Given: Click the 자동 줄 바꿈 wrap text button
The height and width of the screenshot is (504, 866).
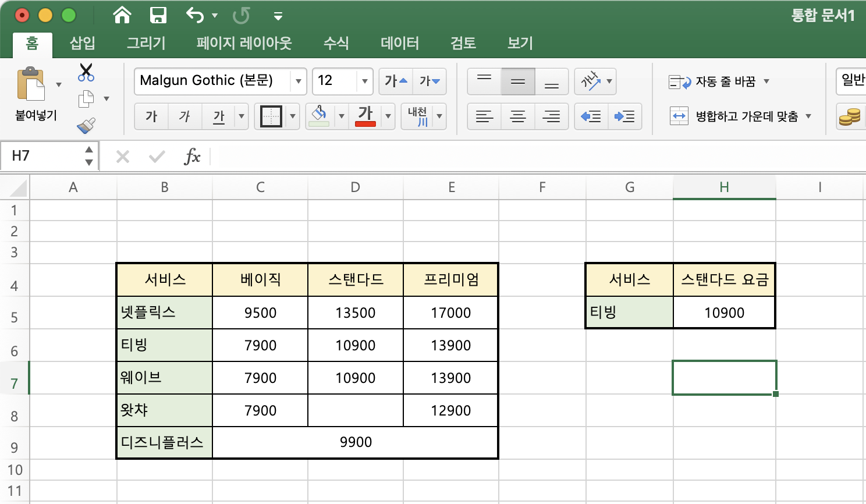Looking at the screenshot, I should click(713, 81).
